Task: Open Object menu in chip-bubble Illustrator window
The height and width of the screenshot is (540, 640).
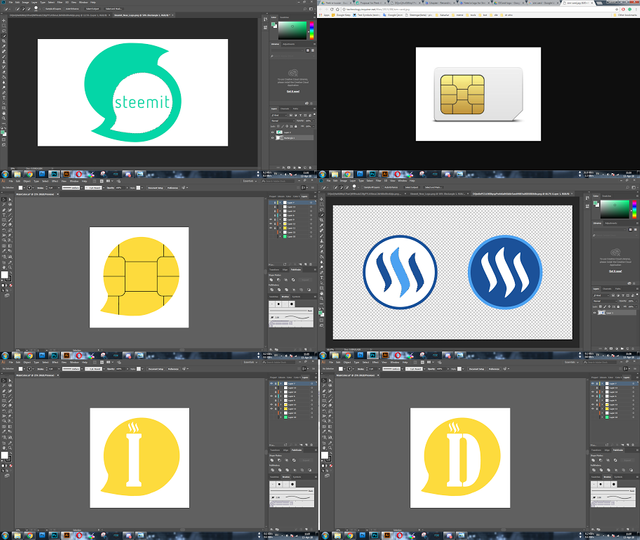Action: tap(27, 181)
